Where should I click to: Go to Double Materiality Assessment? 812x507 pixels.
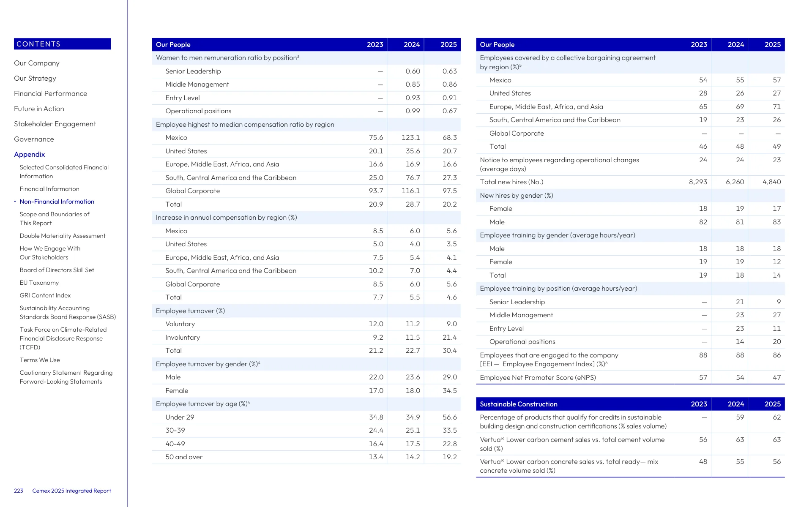[63, 236]
